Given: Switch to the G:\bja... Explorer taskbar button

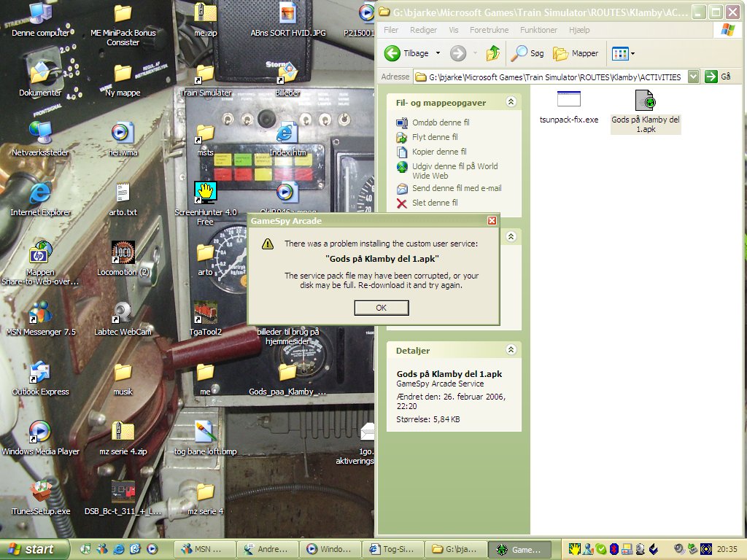Looking at the screenshot, I should click(x=456, y=549).
